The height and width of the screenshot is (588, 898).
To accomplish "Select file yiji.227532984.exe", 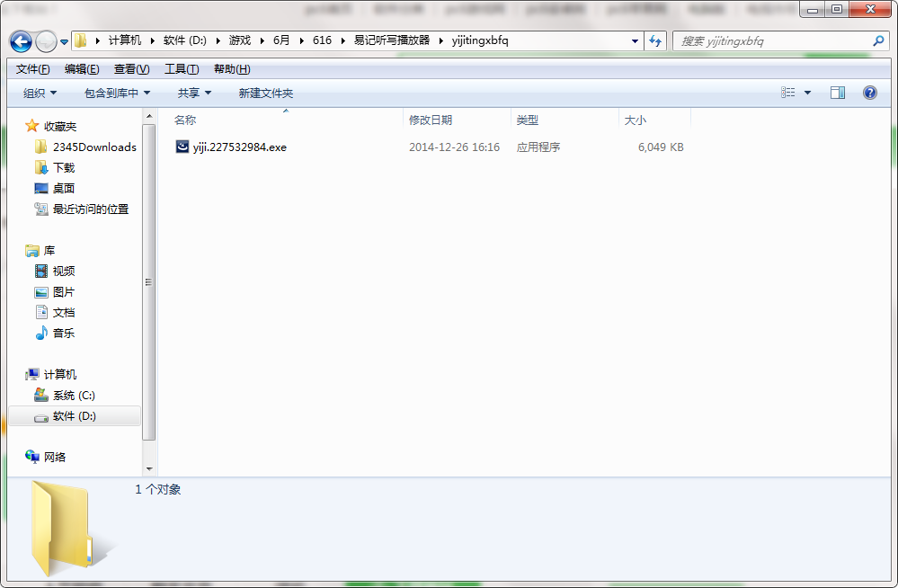I will [239, 147].
